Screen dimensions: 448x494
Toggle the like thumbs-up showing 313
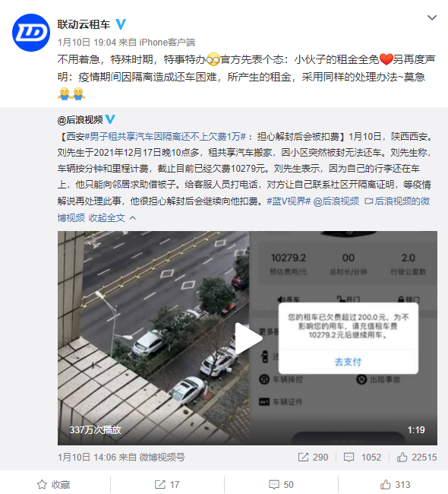396,484
